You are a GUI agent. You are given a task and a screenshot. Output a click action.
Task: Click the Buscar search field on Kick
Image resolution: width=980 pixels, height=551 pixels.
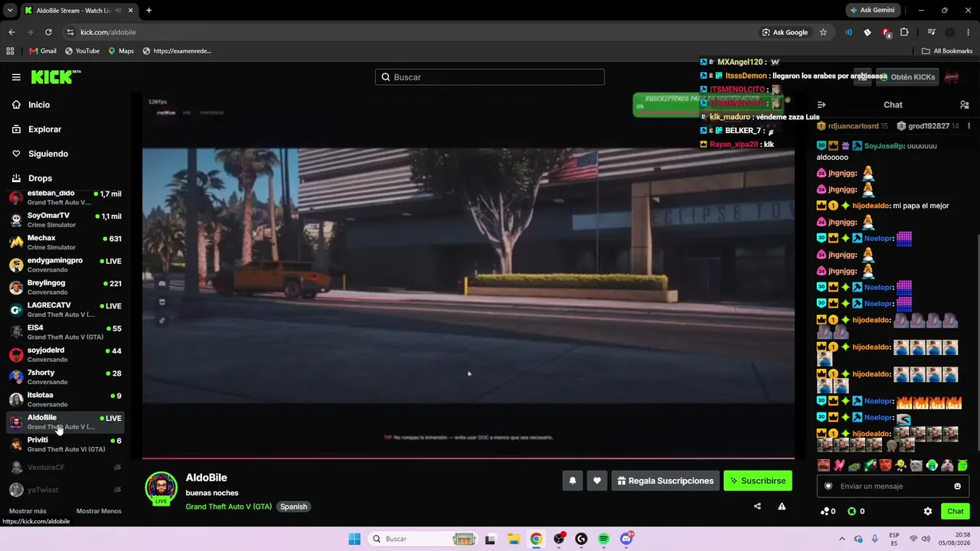[x=490, y=77]
